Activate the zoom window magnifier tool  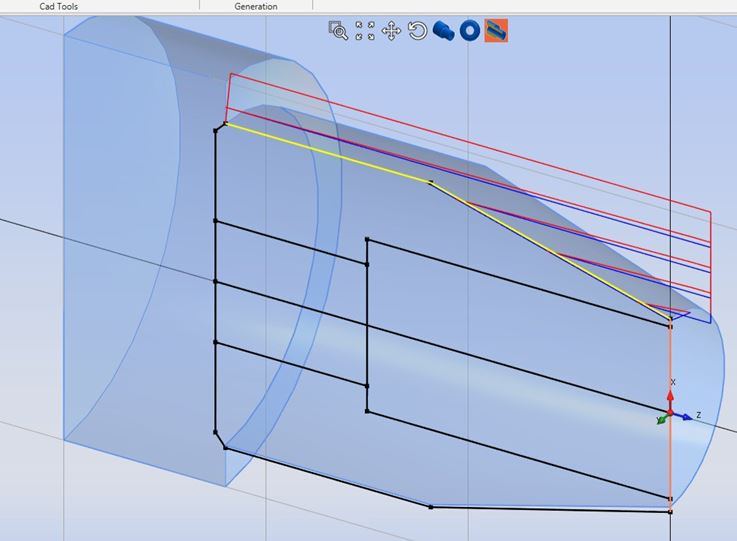pyautogui.click(x=338, y=31)
